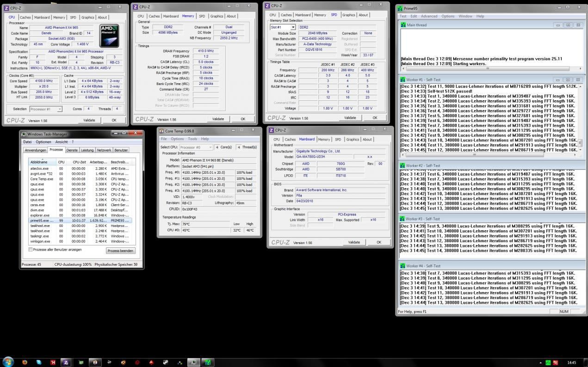
Task: Click the AMD Phenom II logo
Action: click(109, 36)
